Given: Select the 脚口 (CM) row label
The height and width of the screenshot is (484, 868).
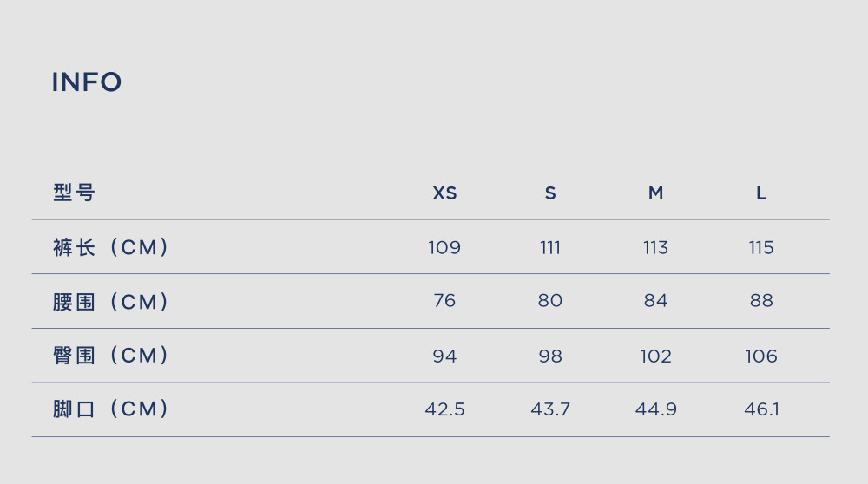Looking at the screenshot, I should [x=110, y=409].
